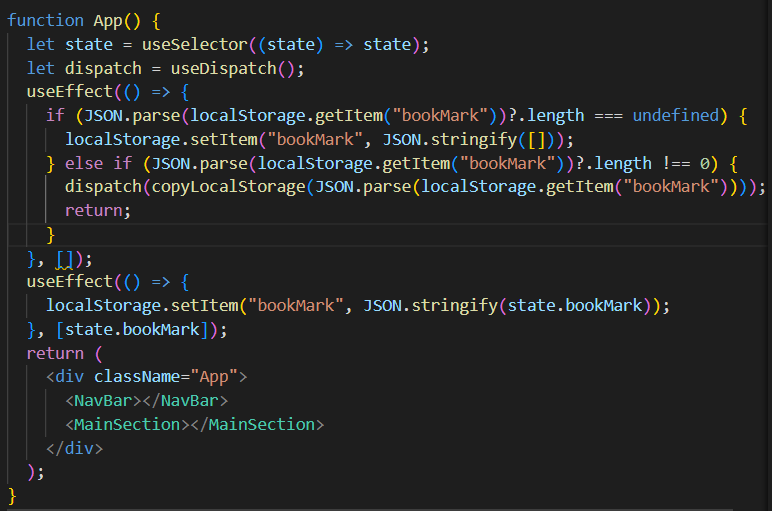The height and width of the screenshot is (511, 772).
Task: Click the closing ');' after the JSX block
Action: pyautogui.click(x=36, y=472)
